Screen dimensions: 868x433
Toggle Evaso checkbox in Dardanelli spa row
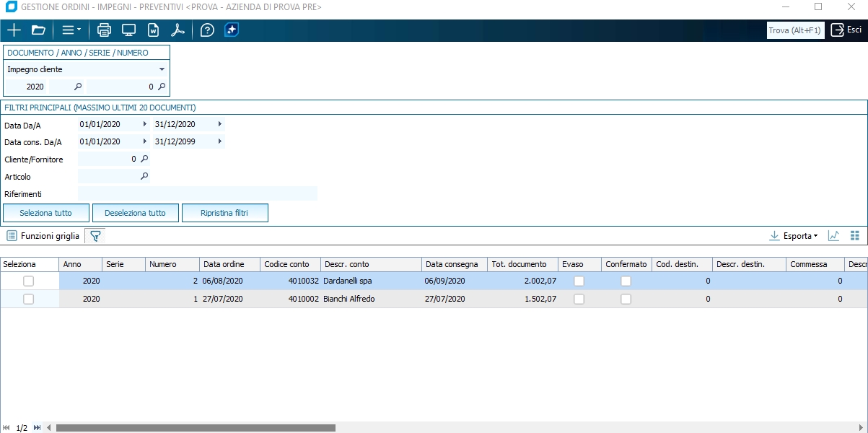[x=579, y=281]
